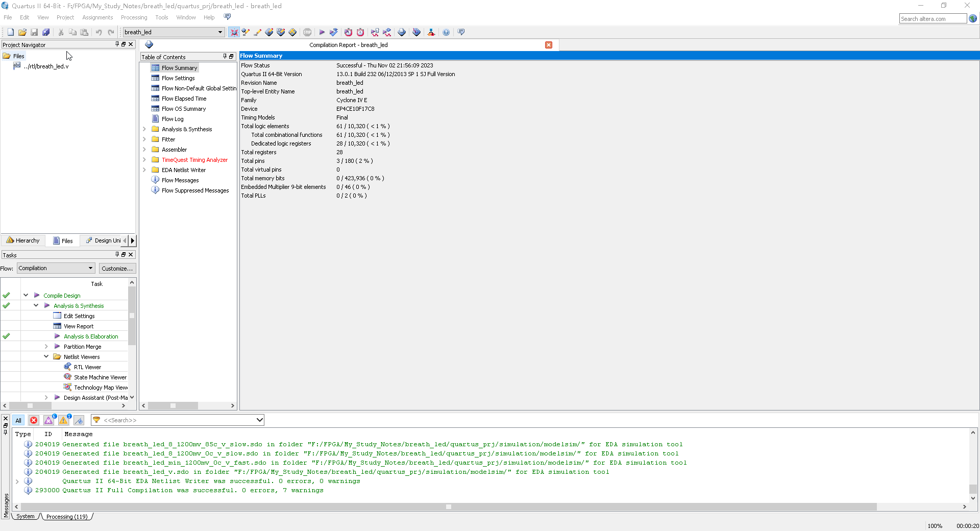This screenshot has height=531, width=980.
Task: Open RTL Viewer task
Action: pos(87,367)
